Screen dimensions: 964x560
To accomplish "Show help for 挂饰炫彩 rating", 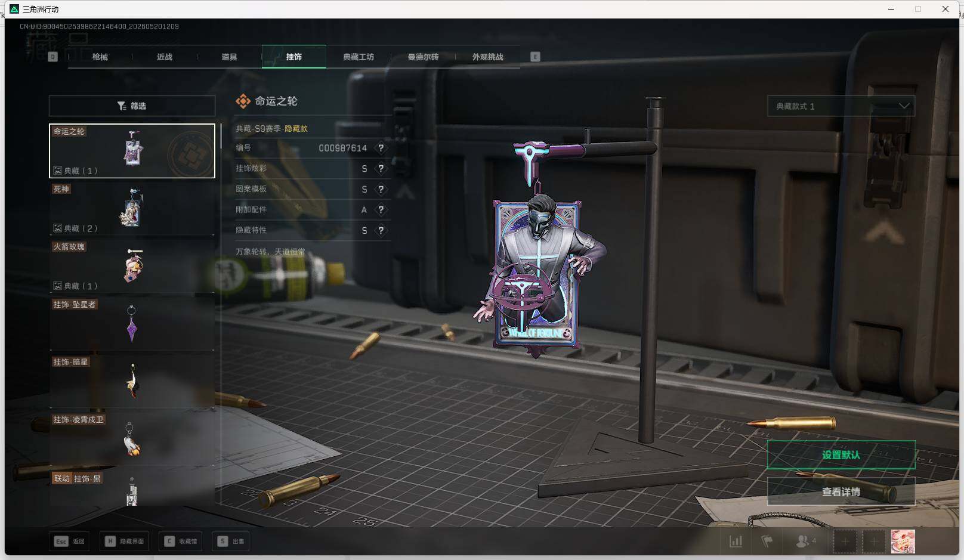I will pos(381,169).
